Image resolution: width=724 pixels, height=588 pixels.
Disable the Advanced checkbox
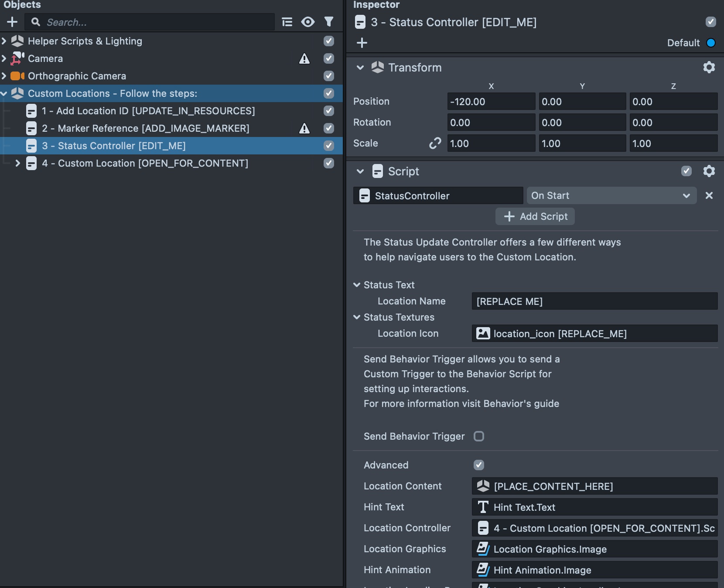479,465
